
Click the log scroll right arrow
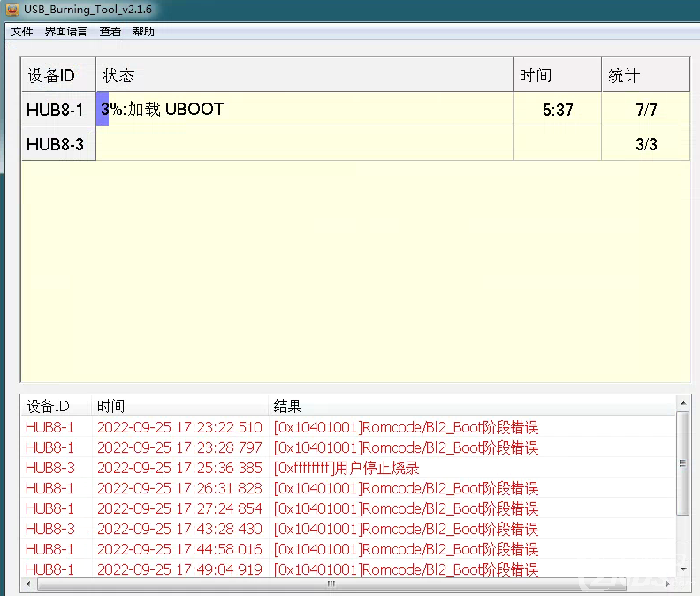[x=668, y=584]
